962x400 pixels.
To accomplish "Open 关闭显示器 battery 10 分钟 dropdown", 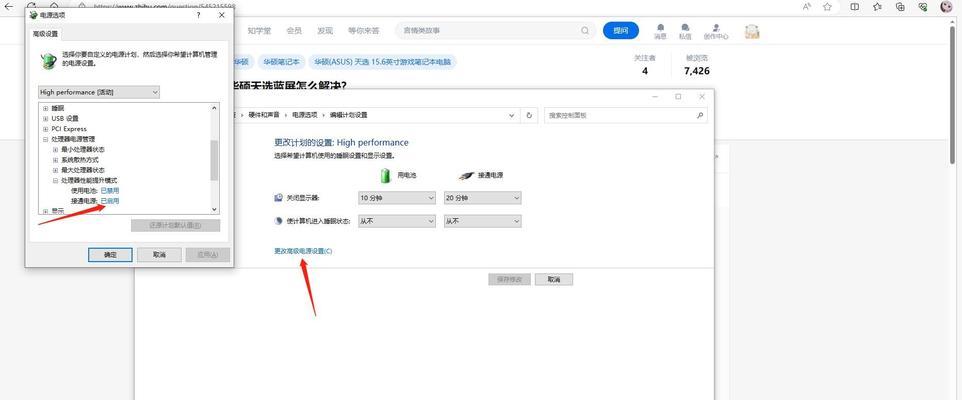I will click(396, 198).
